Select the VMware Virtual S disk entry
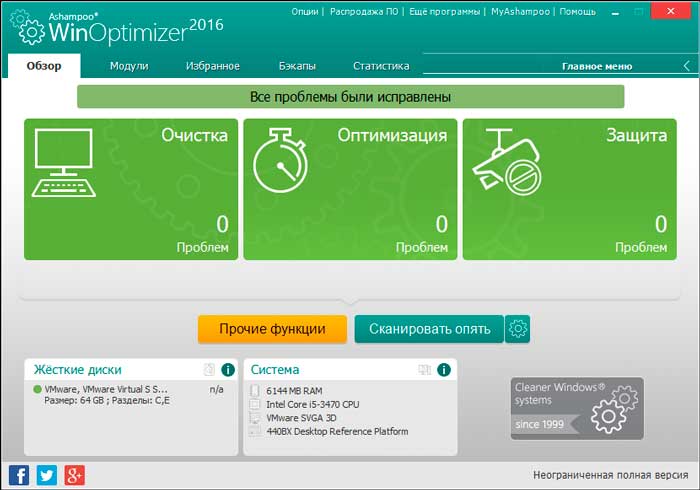This screenshot has height=490, width=700. coord(106,390)
